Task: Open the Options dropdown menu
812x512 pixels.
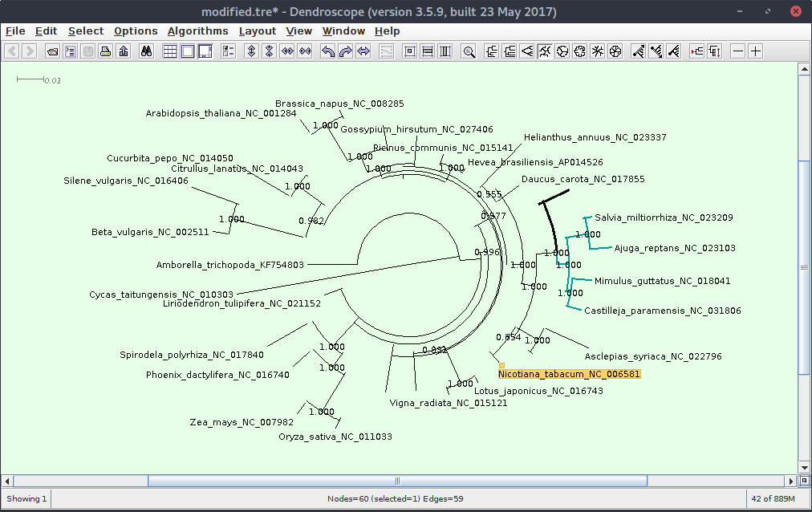Action: click(x=136, y=30)
